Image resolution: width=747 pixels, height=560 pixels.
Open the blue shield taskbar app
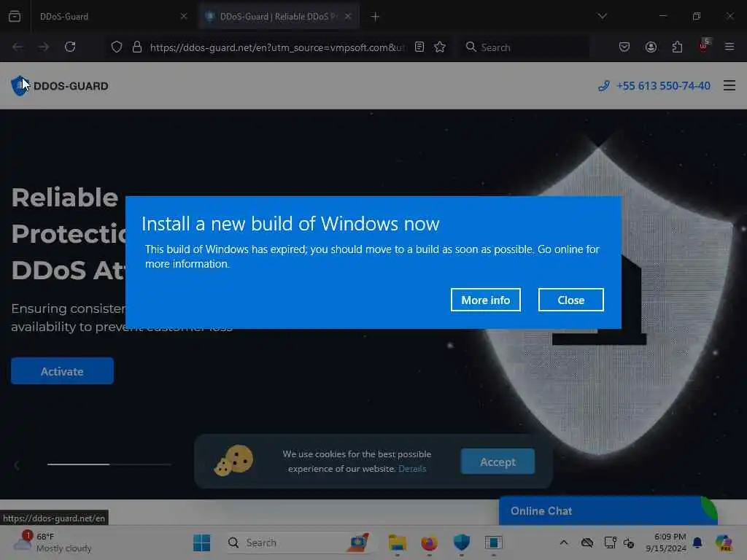pyautogui.click(x=462, y=542)
